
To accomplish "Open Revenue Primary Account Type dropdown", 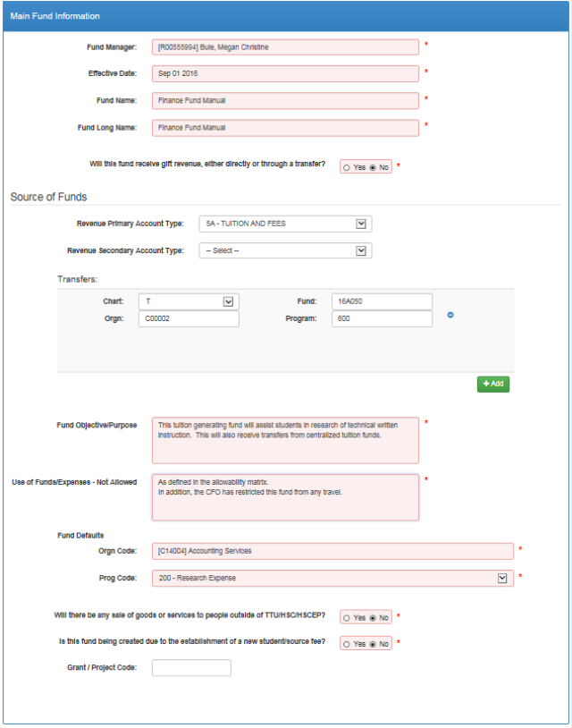I will coord(285,224).
